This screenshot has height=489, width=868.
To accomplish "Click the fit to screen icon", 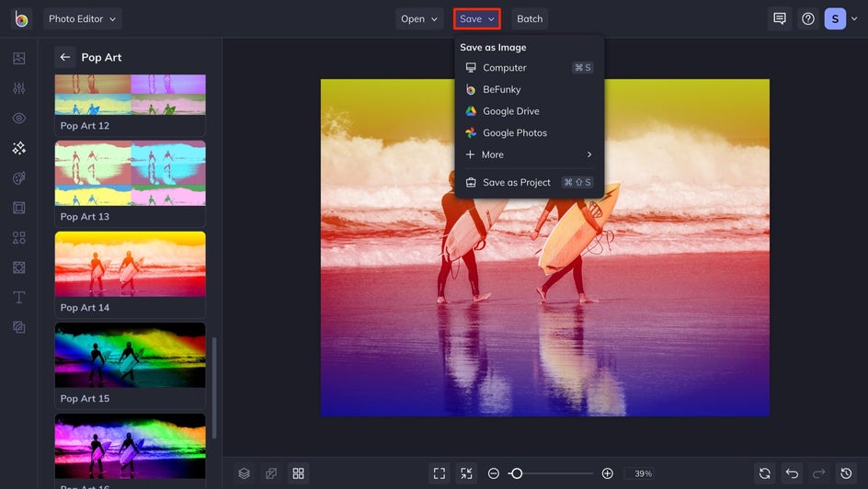I will pyautogui.click(x=440, y=473).
